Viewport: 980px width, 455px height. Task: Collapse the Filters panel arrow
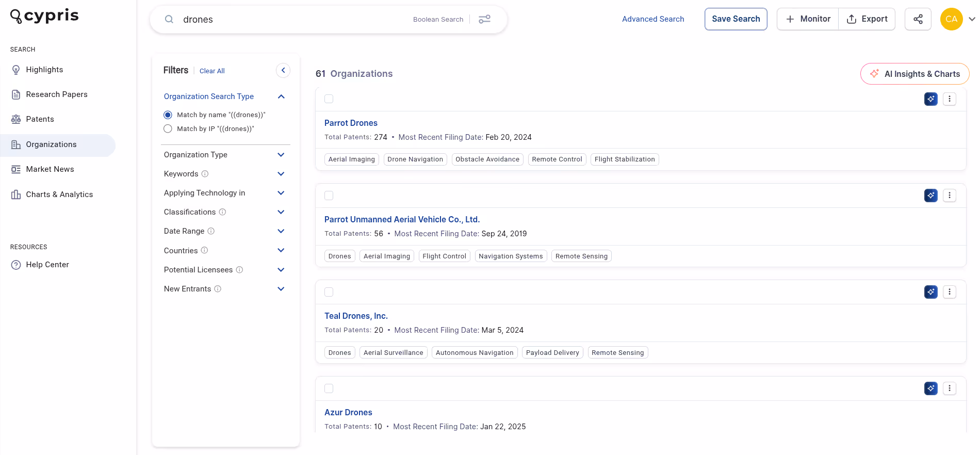pos(283,70)
